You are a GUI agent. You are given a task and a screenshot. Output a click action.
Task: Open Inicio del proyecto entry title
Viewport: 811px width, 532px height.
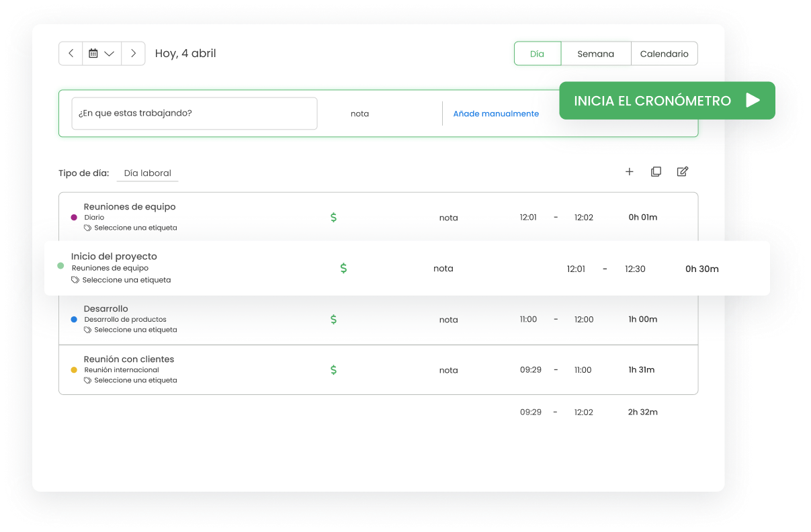(x=114, y=257)
